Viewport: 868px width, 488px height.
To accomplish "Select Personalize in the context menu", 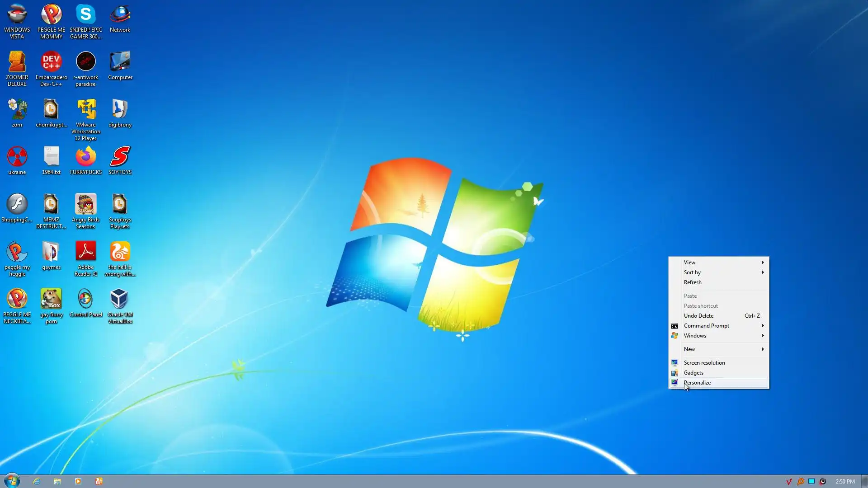I will click(x=698, y=383).
